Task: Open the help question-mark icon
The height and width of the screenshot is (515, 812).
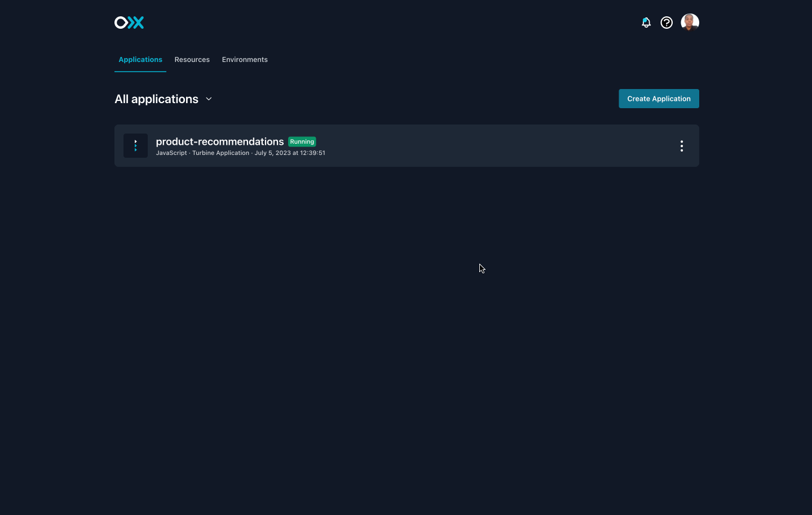Action: (x=667, y=23)
